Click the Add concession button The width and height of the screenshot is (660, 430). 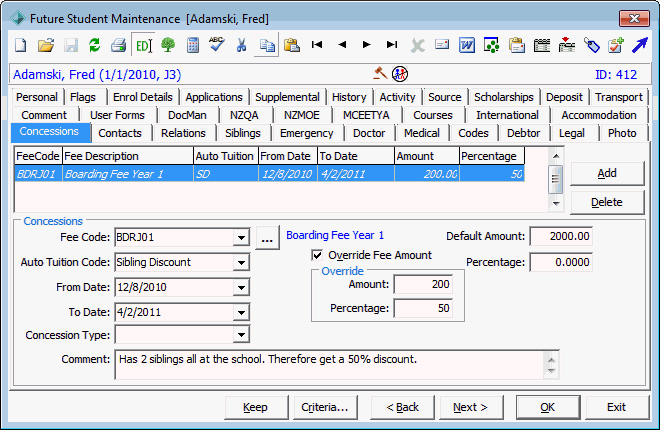click(x=607, y=173)
